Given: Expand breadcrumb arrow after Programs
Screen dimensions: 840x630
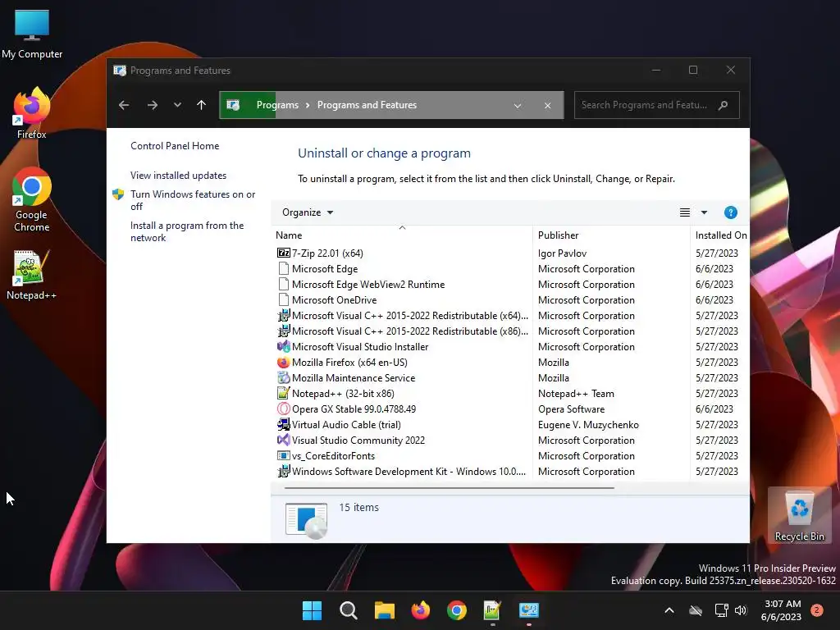Looking at the screenshot, I should [308, 105].
